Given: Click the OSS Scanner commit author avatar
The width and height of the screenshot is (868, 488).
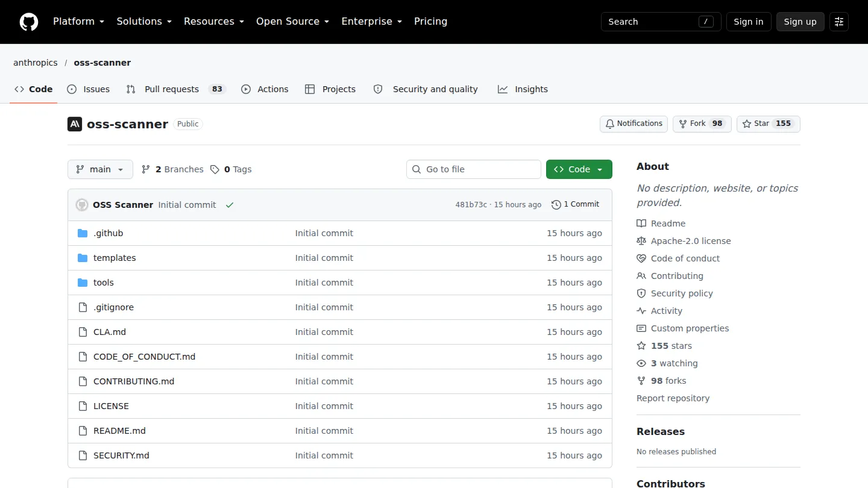Looking at the screenshot, I should point(82,205).
